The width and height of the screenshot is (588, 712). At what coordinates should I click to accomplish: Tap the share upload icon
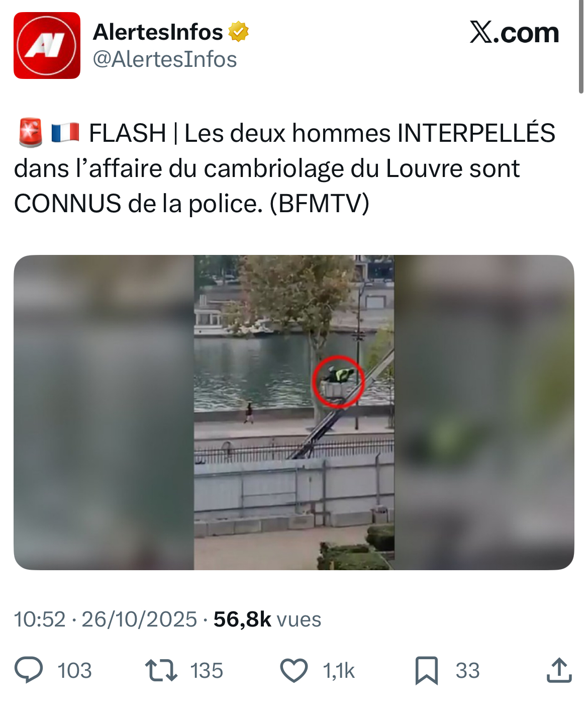[559, 670]
